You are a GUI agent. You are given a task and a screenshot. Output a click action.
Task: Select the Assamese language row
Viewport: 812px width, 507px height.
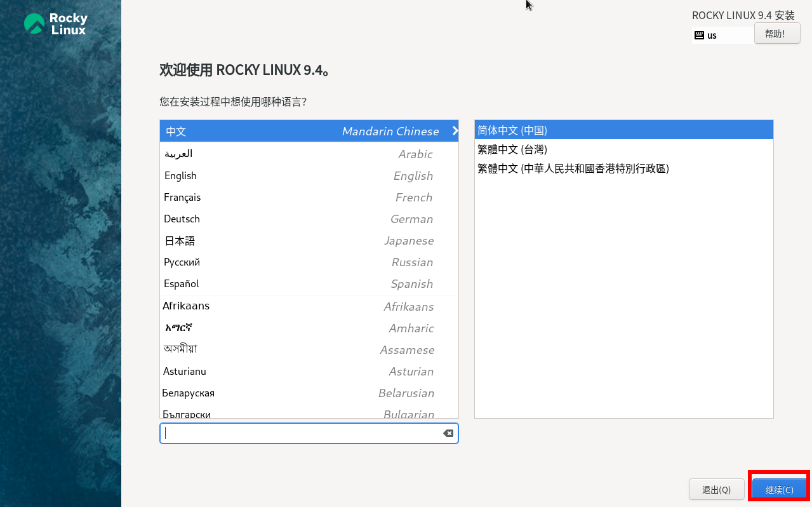click(x=309, y=349)
